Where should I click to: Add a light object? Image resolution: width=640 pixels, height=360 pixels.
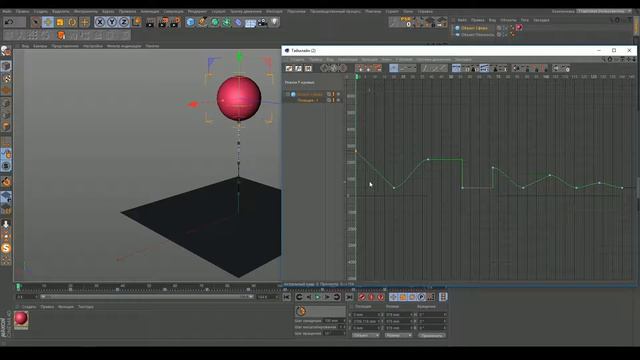pyautogui.click(x=275, y=22)
